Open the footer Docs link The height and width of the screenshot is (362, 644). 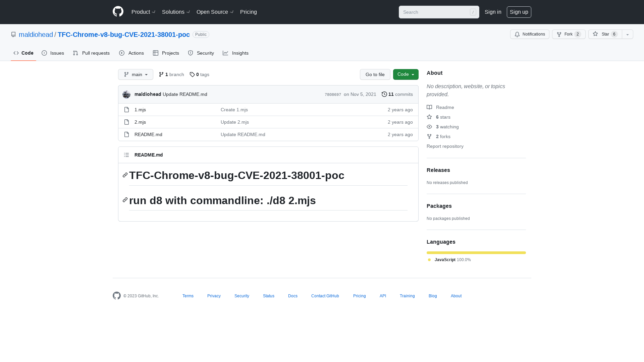point(293,296)
